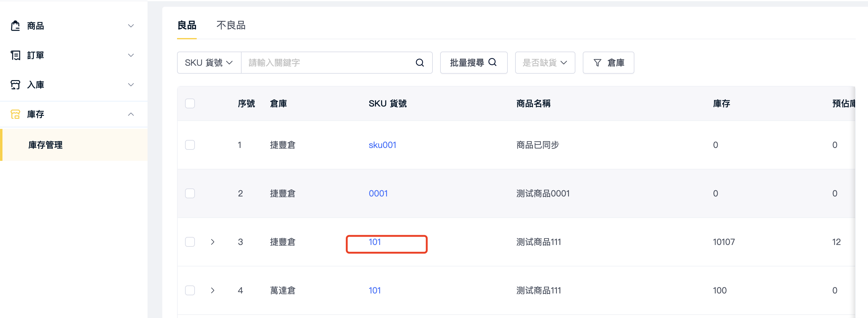Open the SKU 貨號 search type dropdown
This screenshot has width=868, height=318.
(209, 63)
